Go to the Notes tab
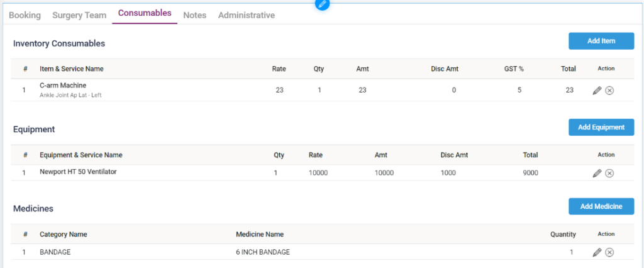This screenshot has height=268, width=644. (x=194, y=15)
